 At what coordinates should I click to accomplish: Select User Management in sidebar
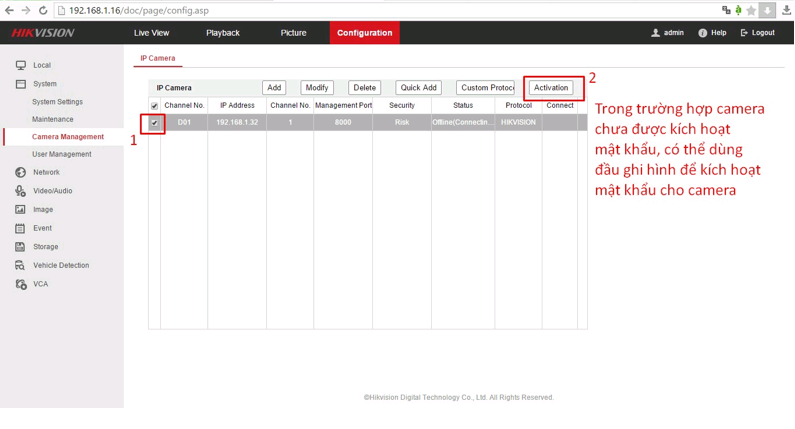pos(61,154)
